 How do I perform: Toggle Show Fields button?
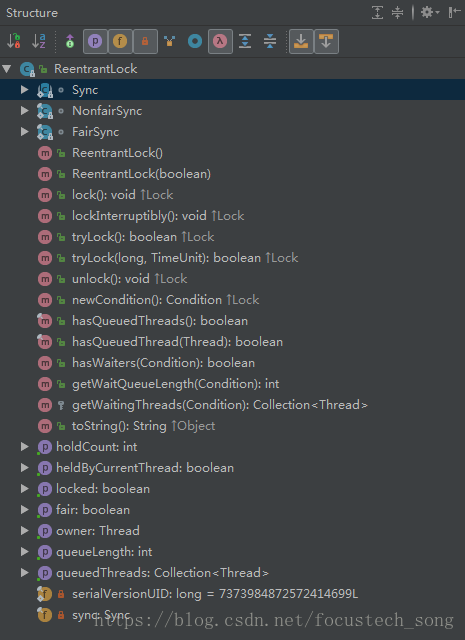120,41
